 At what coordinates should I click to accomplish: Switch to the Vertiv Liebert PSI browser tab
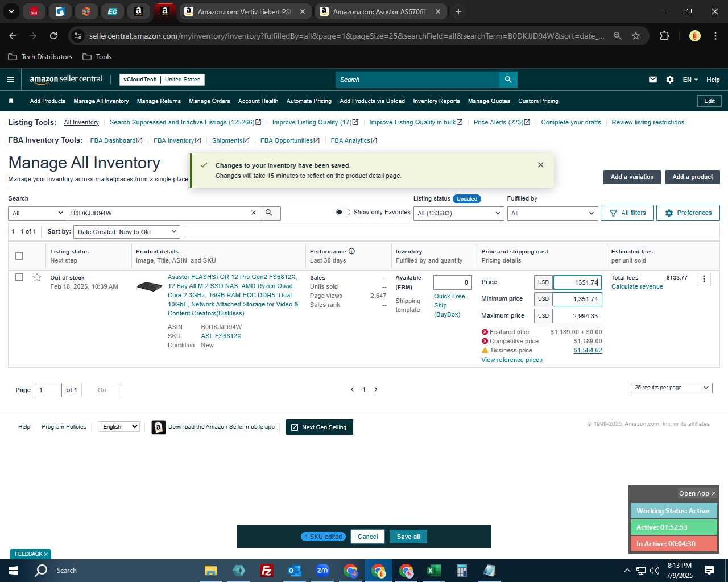(x=245, y=11)
